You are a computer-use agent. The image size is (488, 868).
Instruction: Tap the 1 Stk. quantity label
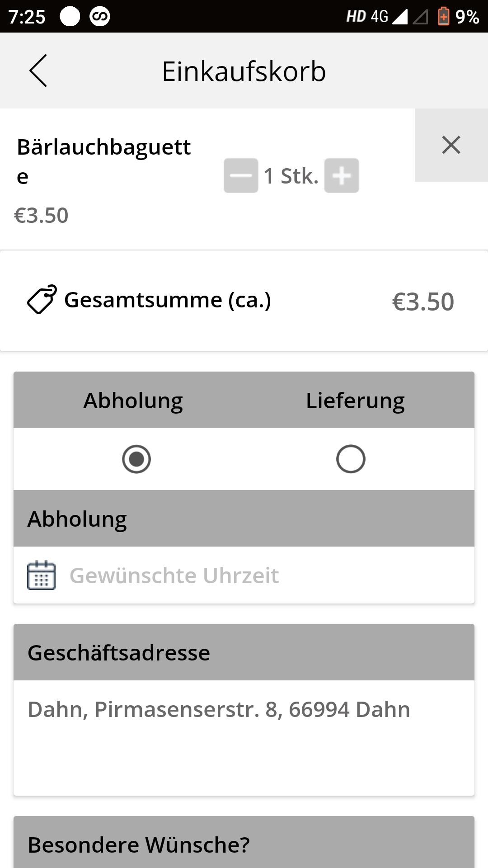click(x=291, y=176)
